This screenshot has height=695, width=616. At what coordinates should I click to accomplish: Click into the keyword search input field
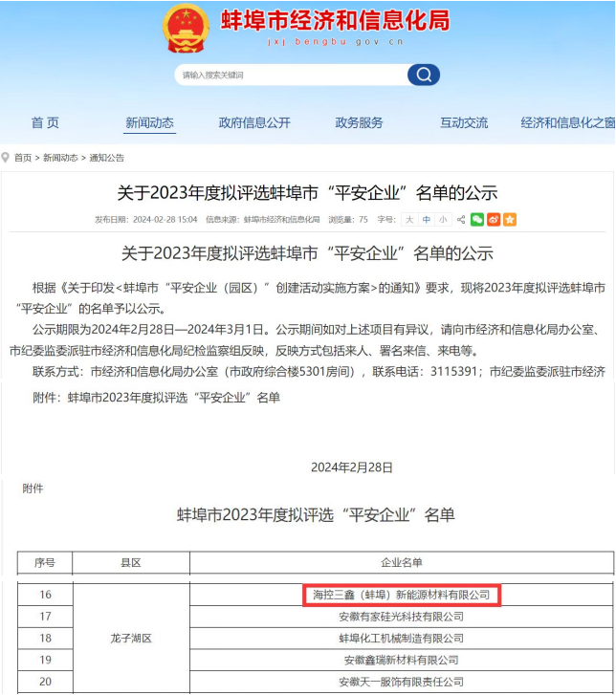(287, 75)
